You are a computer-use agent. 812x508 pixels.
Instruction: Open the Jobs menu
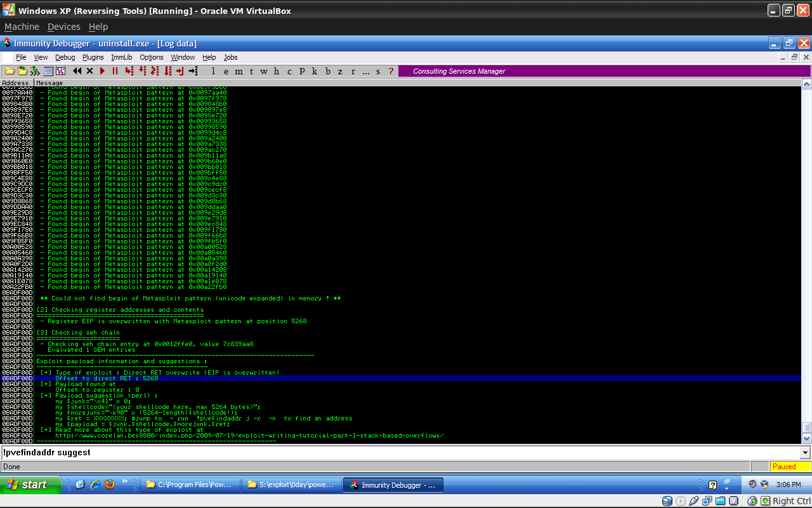[230, 57]
